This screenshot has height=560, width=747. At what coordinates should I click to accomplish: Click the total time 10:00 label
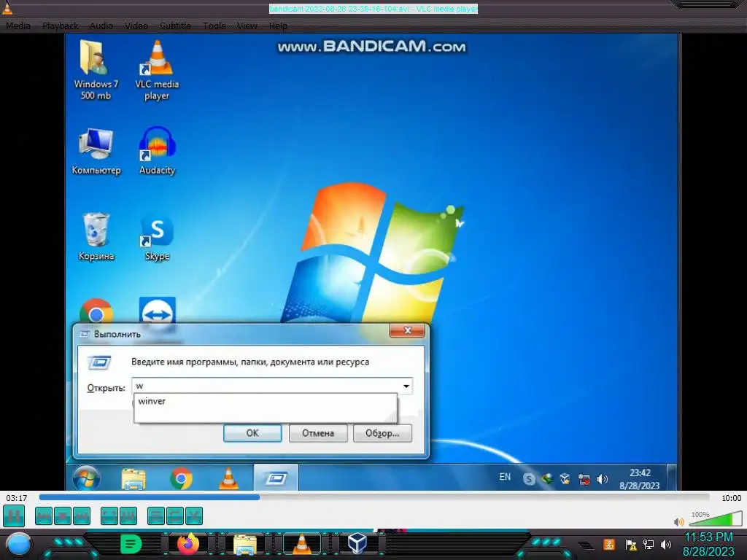(731, 498)
